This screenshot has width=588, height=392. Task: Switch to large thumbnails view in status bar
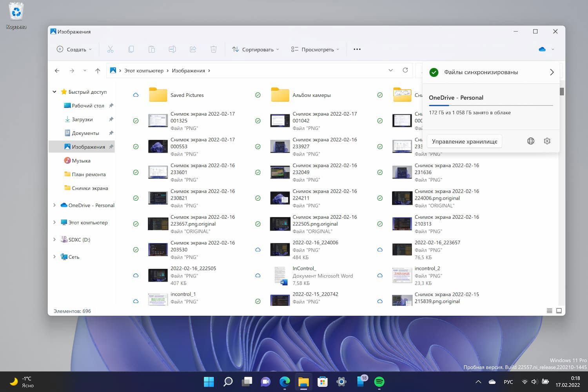coord(559,311)
